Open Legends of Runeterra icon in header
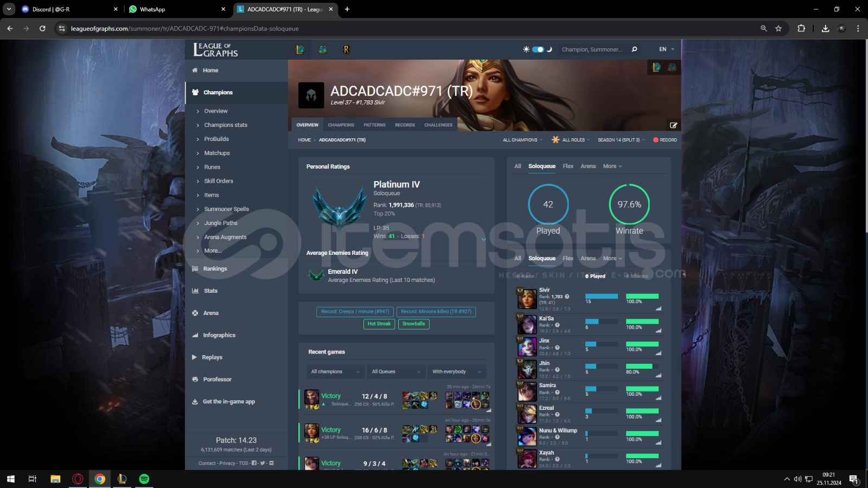Viewport: 868px width, 488px height. 346,50
